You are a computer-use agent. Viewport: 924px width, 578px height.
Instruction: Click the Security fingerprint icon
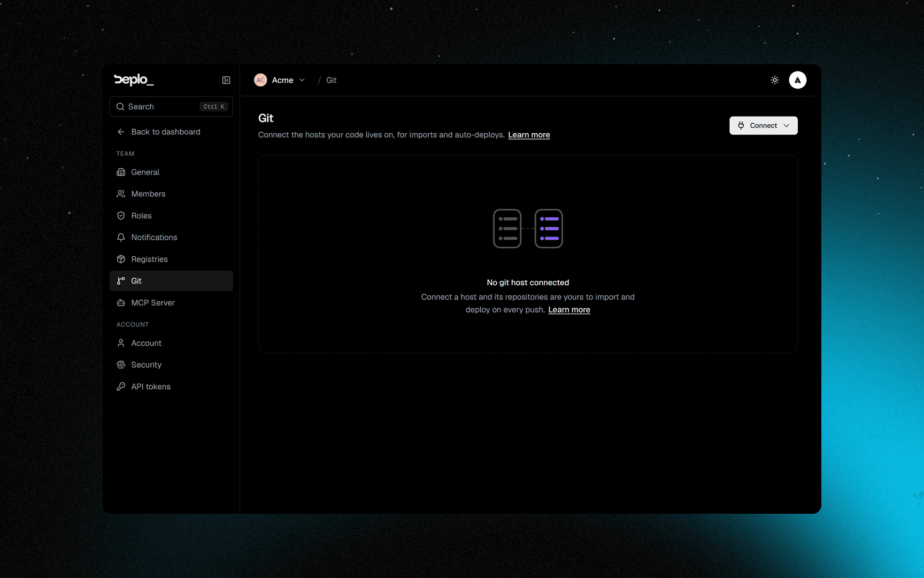(x=121, y=365)
